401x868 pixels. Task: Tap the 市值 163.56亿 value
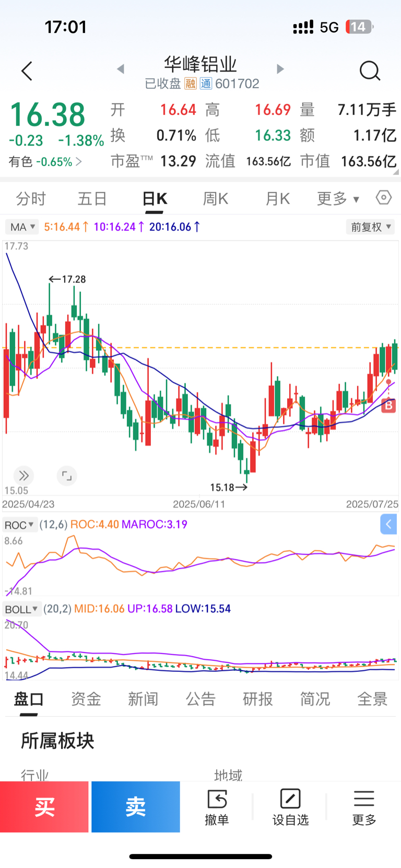pos(369,162)
